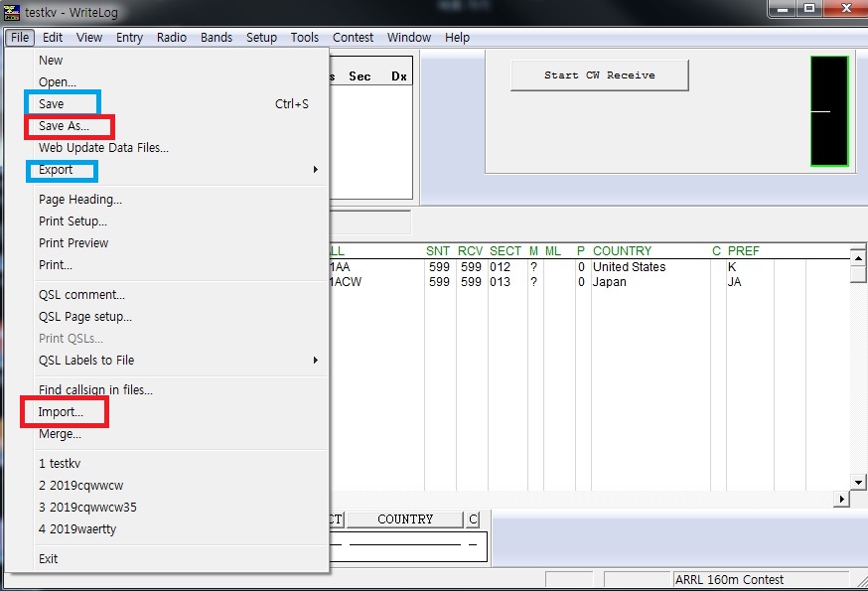Expand the Export submenu
The height and width of the screenshot is (591, 868).
166,170
